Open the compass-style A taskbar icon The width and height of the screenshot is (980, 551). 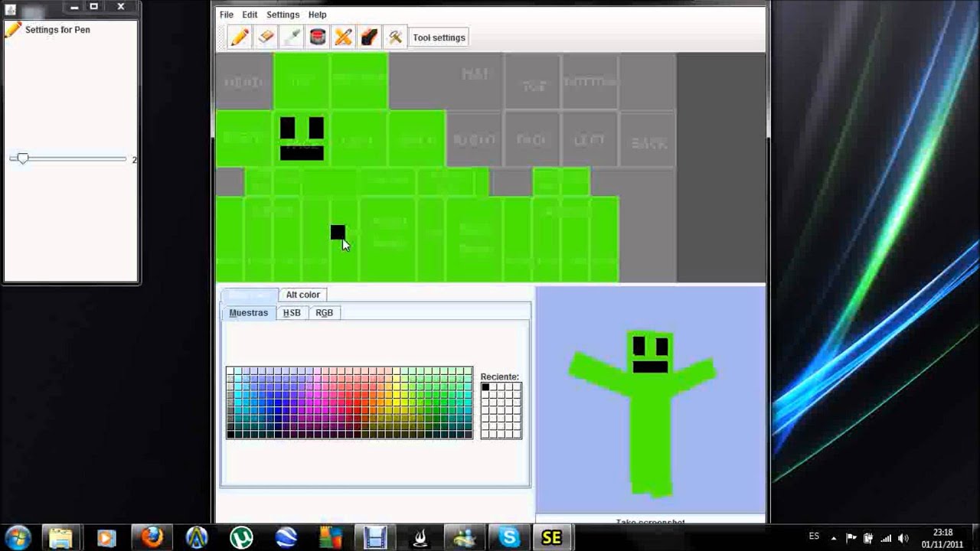click(197, 538)
